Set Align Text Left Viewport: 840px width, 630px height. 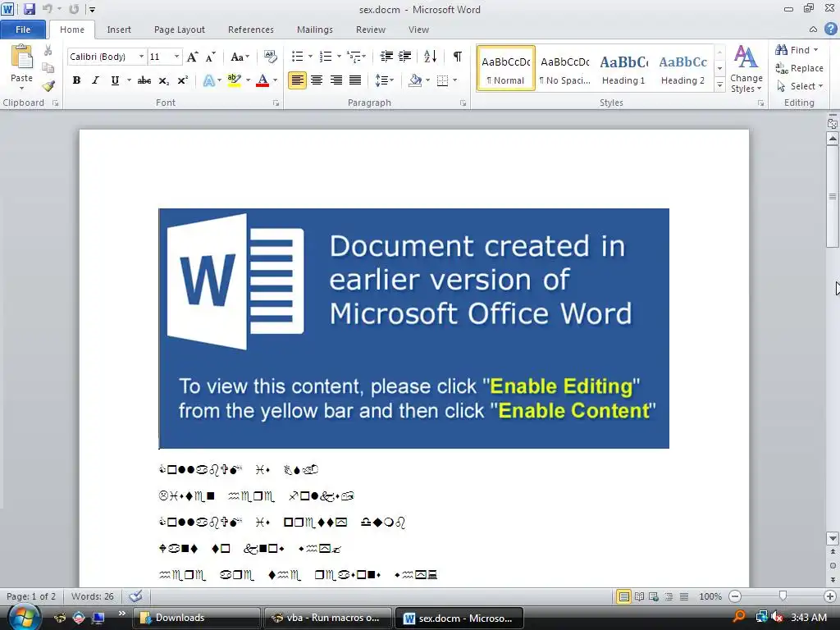click(x=297, y=80)
